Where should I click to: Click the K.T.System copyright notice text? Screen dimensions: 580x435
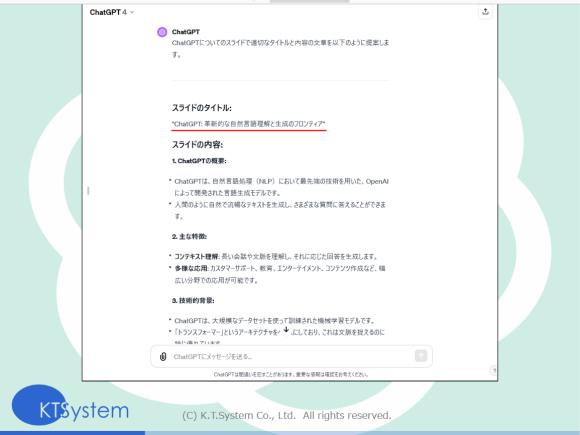287,415
